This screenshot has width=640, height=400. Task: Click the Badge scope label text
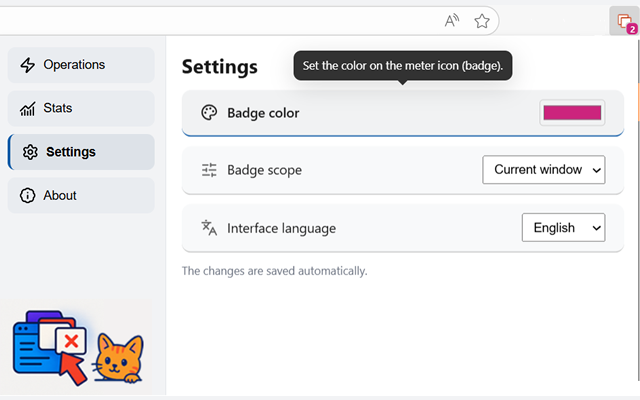(x=264, y=170)
